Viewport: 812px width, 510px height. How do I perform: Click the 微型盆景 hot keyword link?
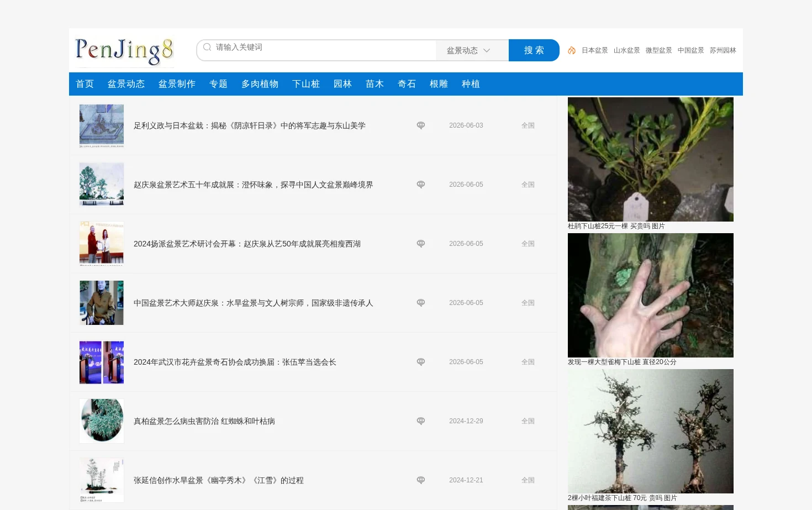click(659, 50)
